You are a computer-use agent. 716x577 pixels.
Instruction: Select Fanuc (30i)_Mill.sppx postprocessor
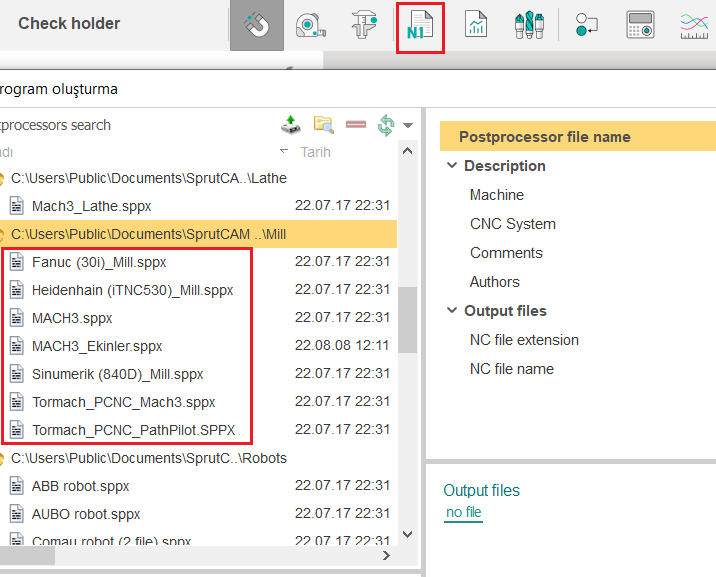tap(99, 262)
